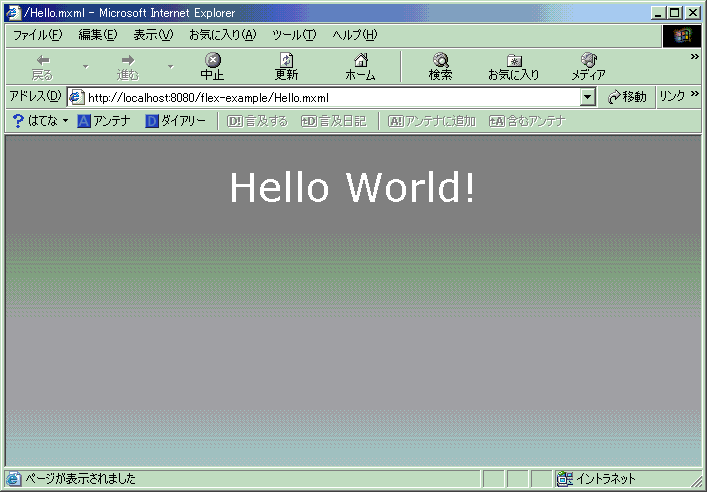The width and height of the screenshot is (707, 492).
Task: Click the 言及する toolbar button
Action: (x=257, y=121)
